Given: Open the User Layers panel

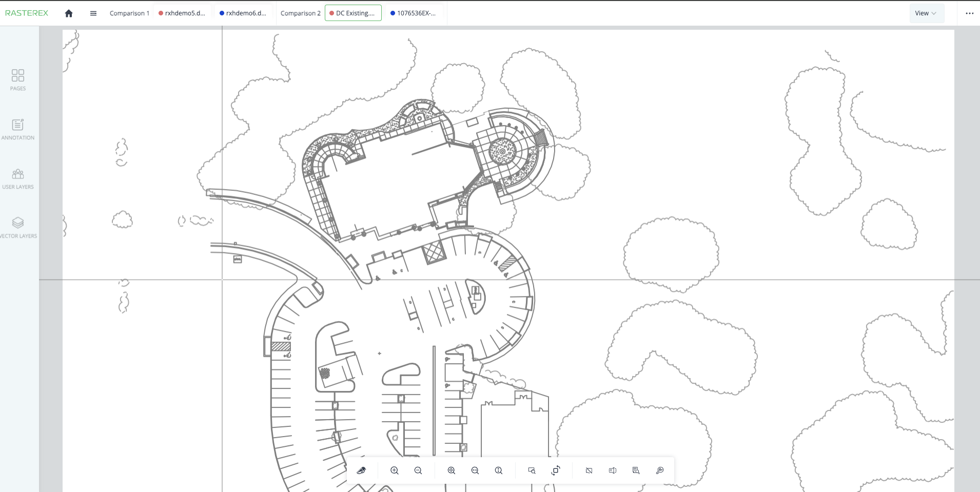Looking at the screenshot, I should pyautogui.click(x=18, y=179).
